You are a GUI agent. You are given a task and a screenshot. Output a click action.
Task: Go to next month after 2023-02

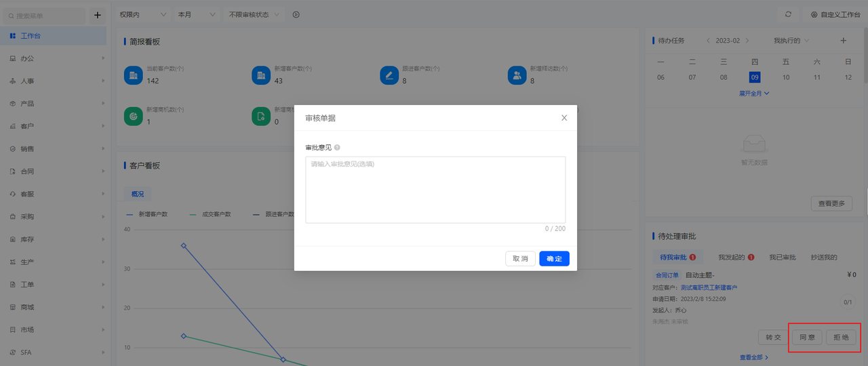(746, 41)
